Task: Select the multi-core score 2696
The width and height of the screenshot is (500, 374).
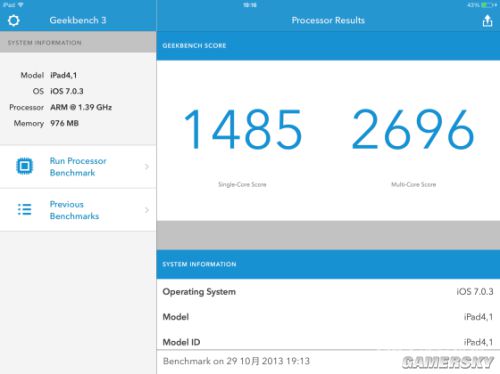Action: (413, 129)
